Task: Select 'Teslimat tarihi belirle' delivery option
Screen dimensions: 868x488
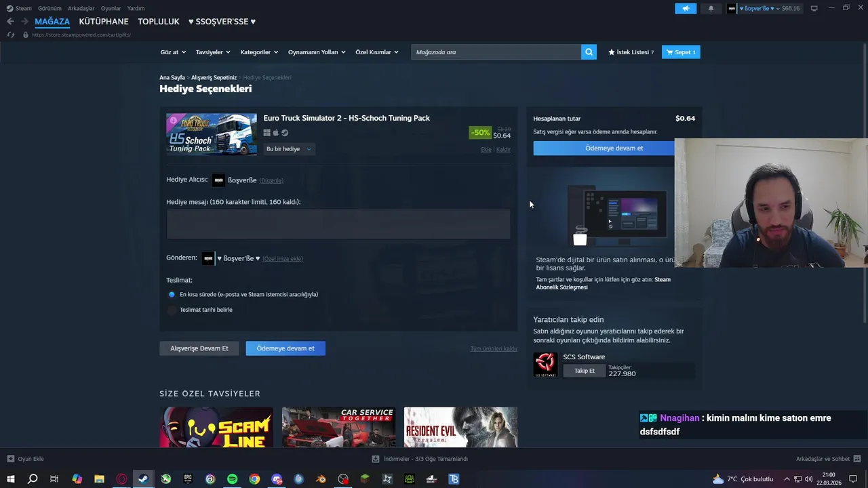Action: (x=172, y=310)
